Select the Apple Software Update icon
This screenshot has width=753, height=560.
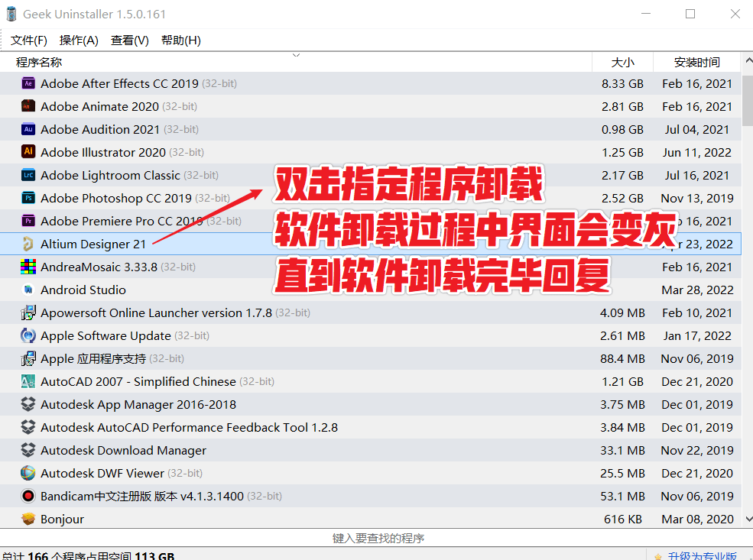(28, 335)
